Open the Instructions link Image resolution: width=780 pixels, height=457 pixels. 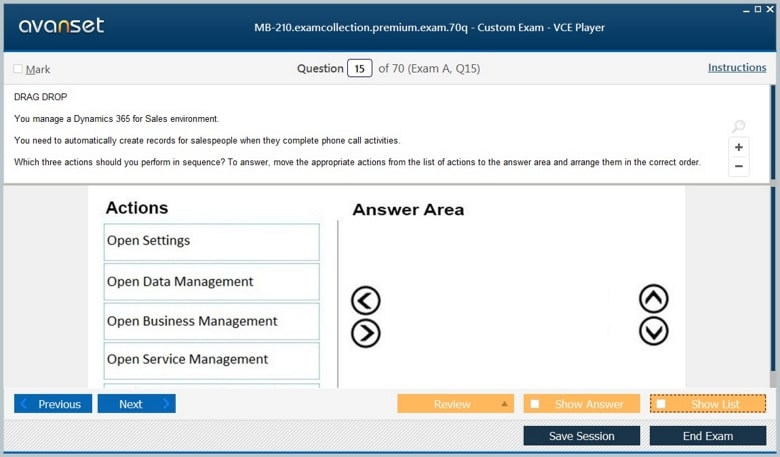[737, 68]
